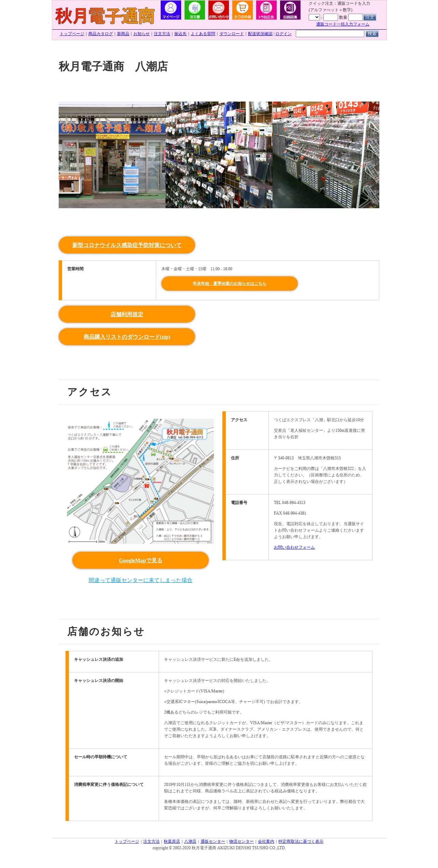Image resolution: width=438 pixels, height=868 pixels.
Task: Open 間違って通販センターに来てしまった場合 link
Action: click(141, 580)
